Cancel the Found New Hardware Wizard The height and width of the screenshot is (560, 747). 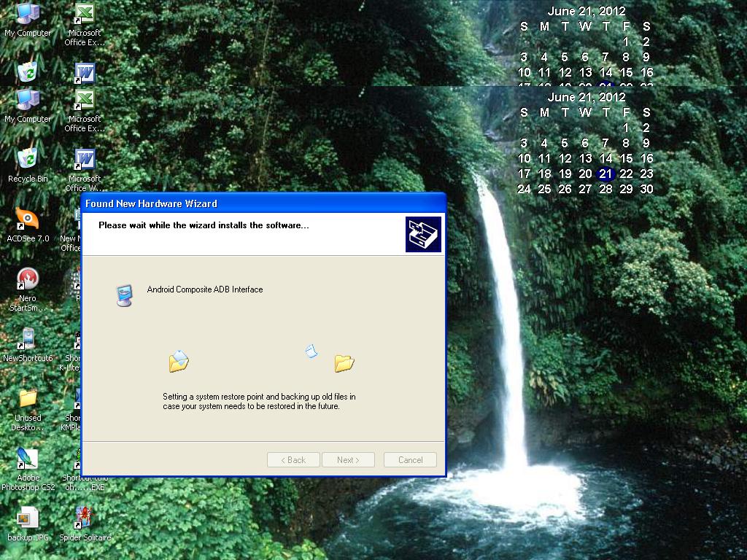[x=410, y=460]
